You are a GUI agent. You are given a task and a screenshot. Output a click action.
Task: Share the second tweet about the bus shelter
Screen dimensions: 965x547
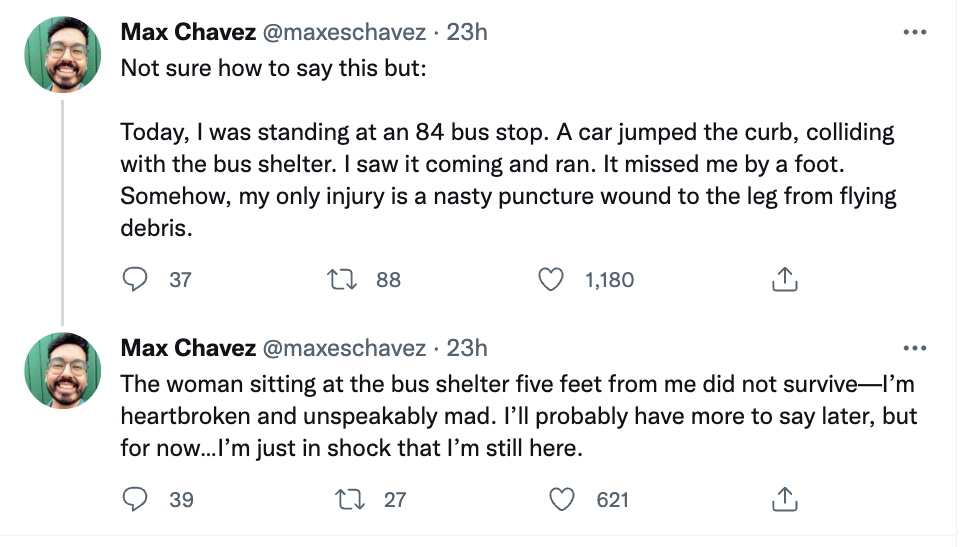pos(785,498)
